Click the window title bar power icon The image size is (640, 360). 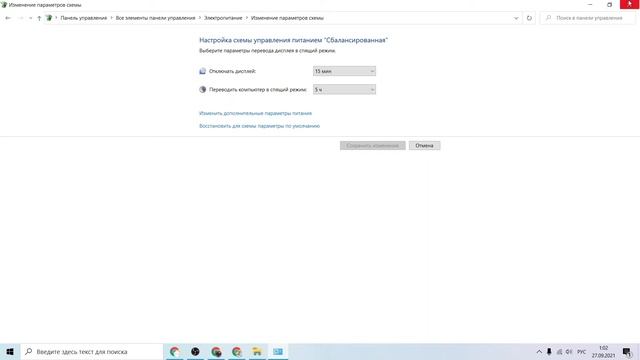point(4,5)
